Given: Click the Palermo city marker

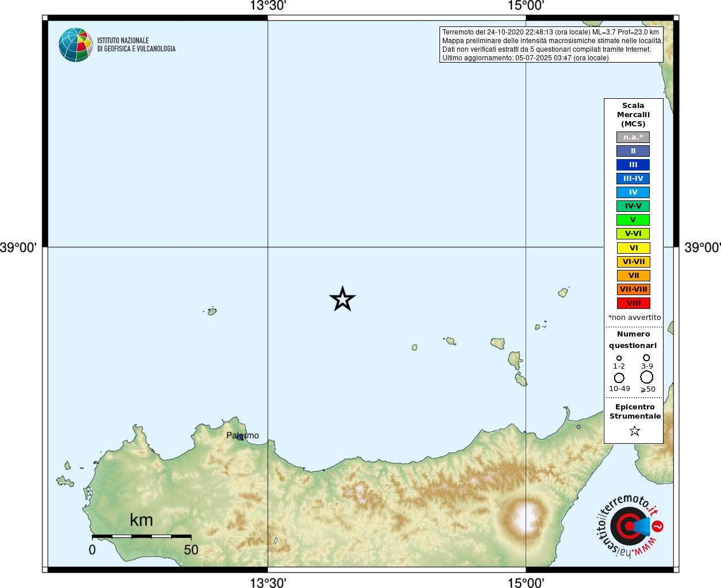Looking at the screenshot, I should [x=240, y=438].
